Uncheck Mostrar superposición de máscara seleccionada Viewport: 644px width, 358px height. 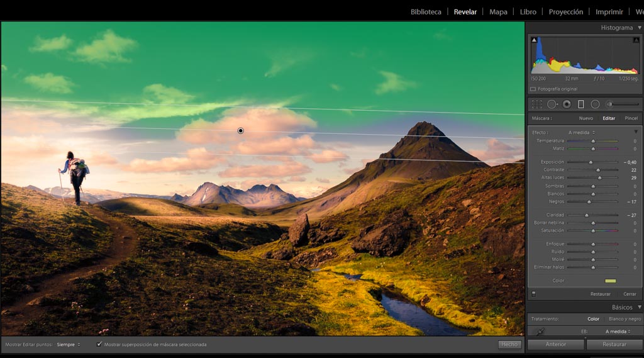pyautogui.click(x=99, y=344)
